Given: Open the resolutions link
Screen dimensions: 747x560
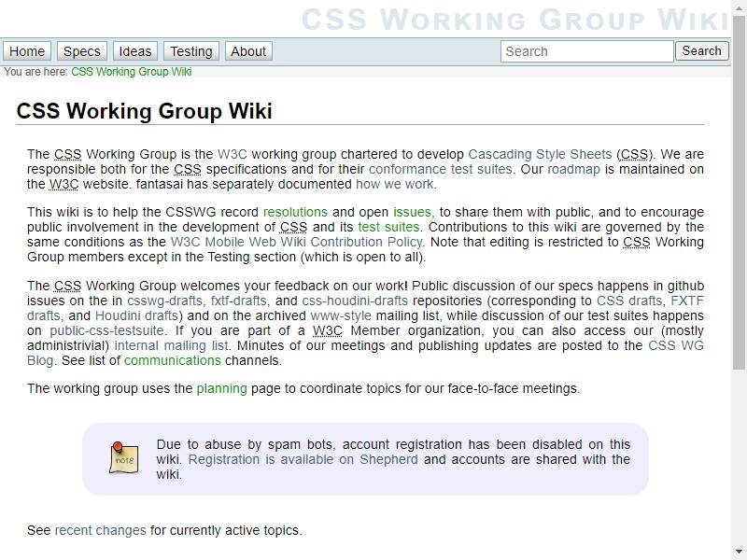Looking at the screenshot, I should 295,212.
